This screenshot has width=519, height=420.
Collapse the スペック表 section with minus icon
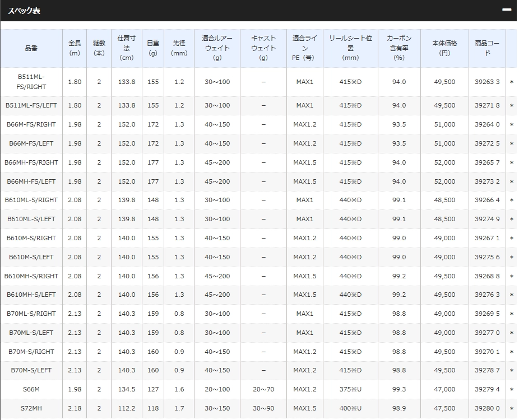tap(507, 10)
